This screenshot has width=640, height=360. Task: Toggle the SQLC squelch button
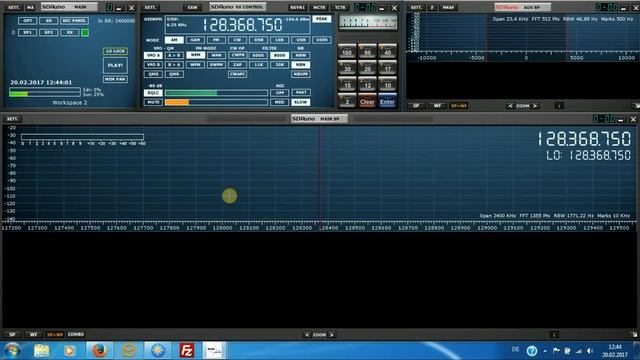(153, 93)
